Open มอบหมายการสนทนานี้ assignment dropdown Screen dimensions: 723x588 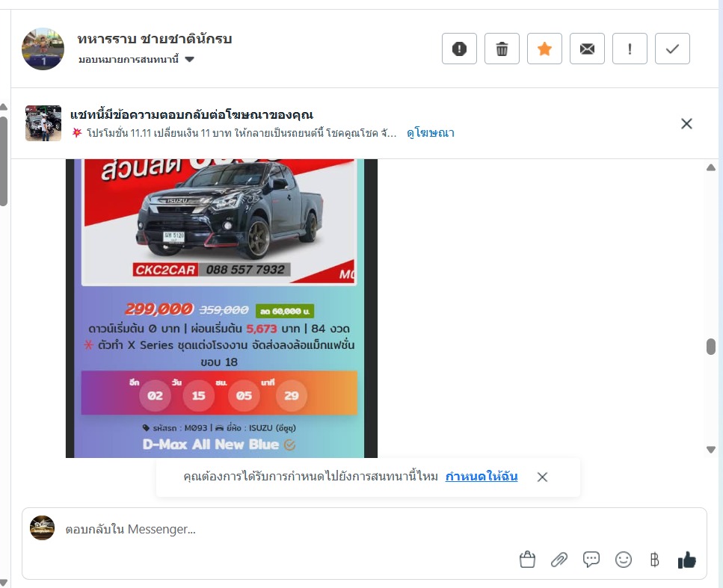[x=137, y=60]
